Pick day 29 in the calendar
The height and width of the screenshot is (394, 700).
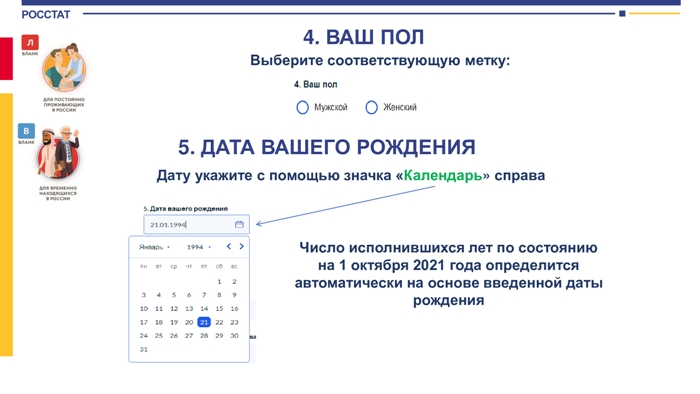pyautogui.click(x=219, y=336)
